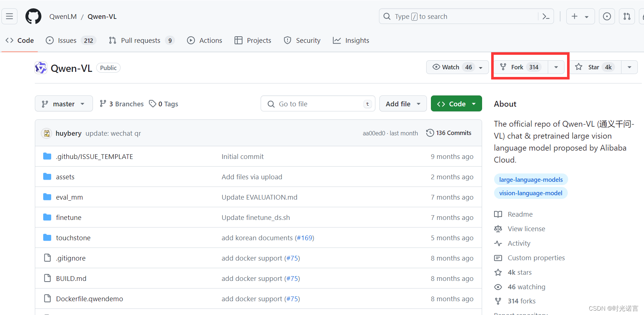644x315 pixels.
Task: Expand the create-new dropdown arrow
Action: coord(587,17)
